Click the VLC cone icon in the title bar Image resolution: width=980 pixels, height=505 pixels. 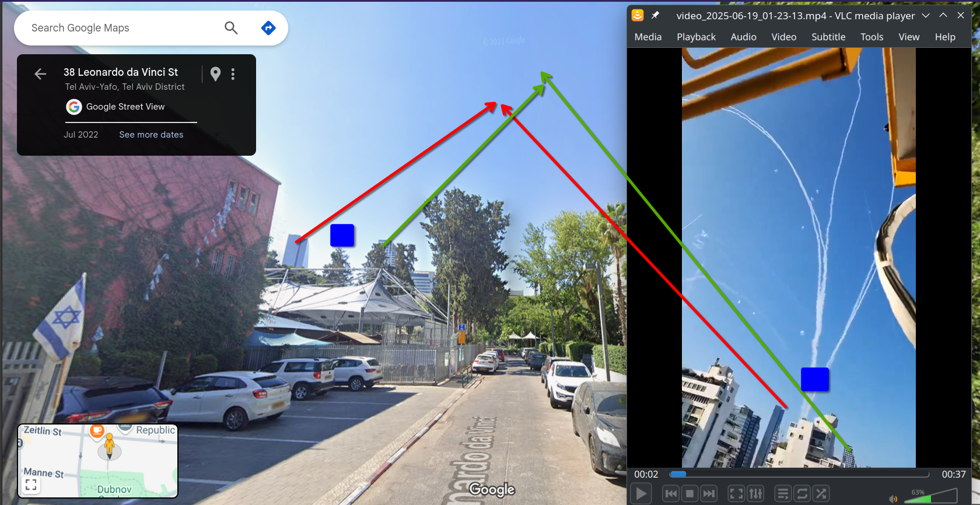638,15
